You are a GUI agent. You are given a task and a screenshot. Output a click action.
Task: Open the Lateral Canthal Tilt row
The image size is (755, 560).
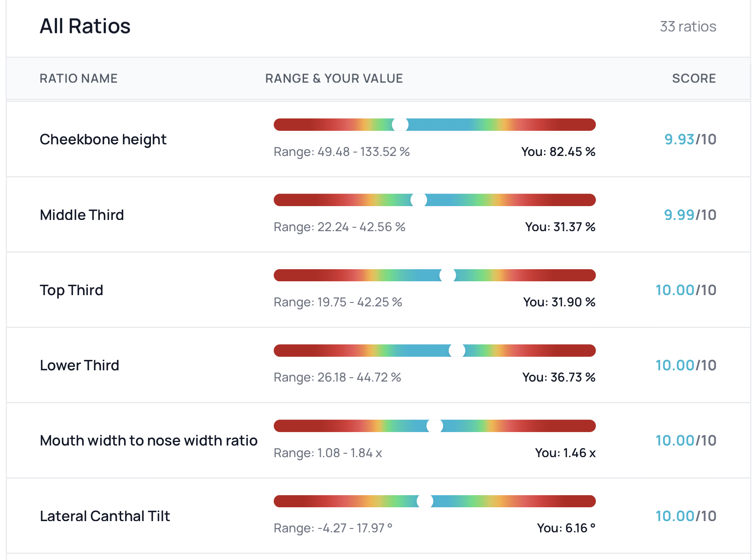pos(105,516)
